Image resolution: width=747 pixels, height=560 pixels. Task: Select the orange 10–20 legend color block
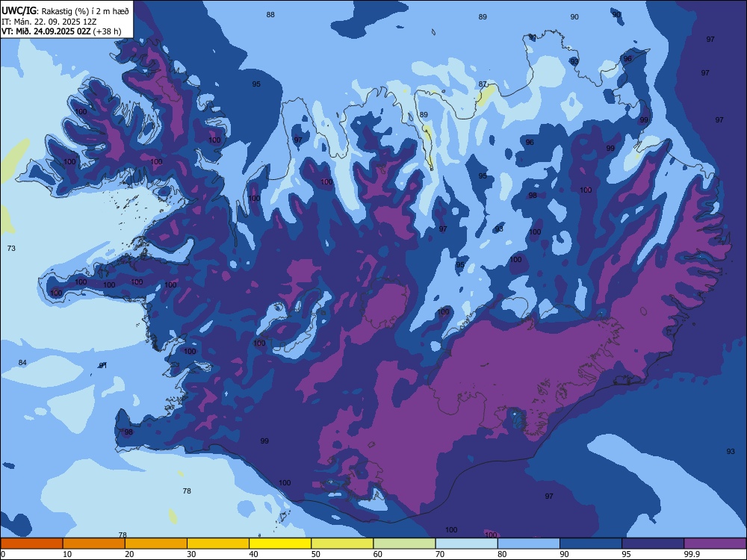click(94, 544)
